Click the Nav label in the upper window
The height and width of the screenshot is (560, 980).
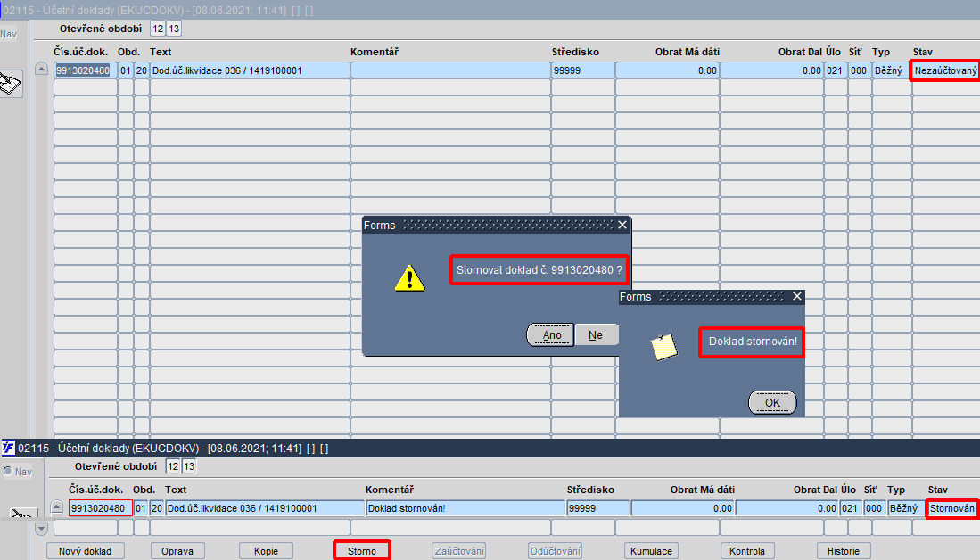(9, 34)
